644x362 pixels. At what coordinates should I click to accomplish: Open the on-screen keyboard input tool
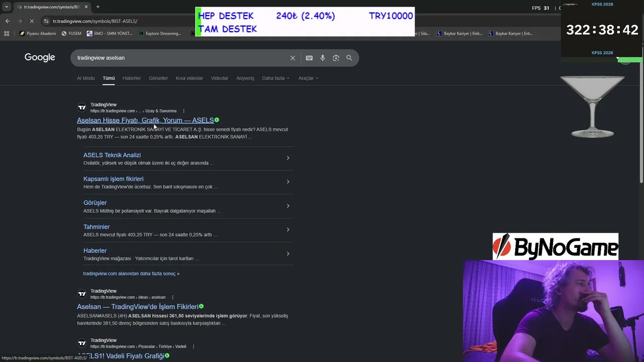coord(309,58)
